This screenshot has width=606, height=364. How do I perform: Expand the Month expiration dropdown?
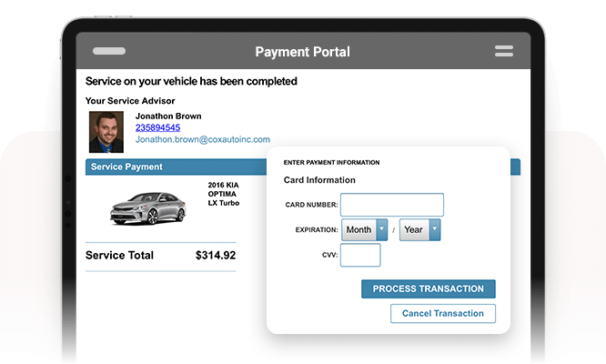(x=365, y=229)
